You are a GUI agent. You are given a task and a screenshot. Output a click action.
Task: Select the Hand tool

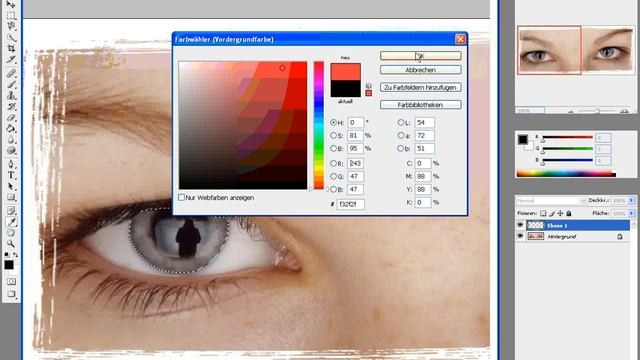coord(11,233)
